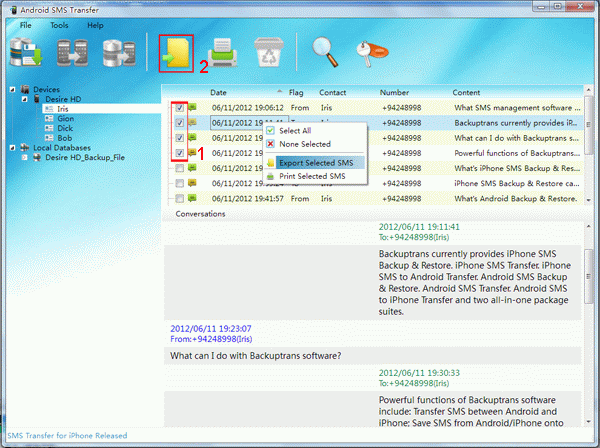Check the iPhone SMS Backup & Restore ca... checkbox
The image size is (600, 448).
(179, 183)
